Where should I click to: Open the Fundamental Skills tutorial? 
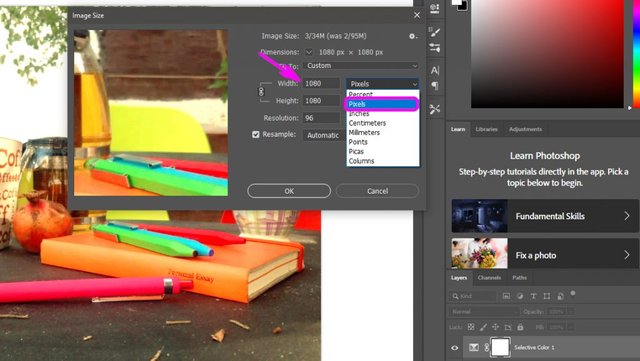click(545, 216)
